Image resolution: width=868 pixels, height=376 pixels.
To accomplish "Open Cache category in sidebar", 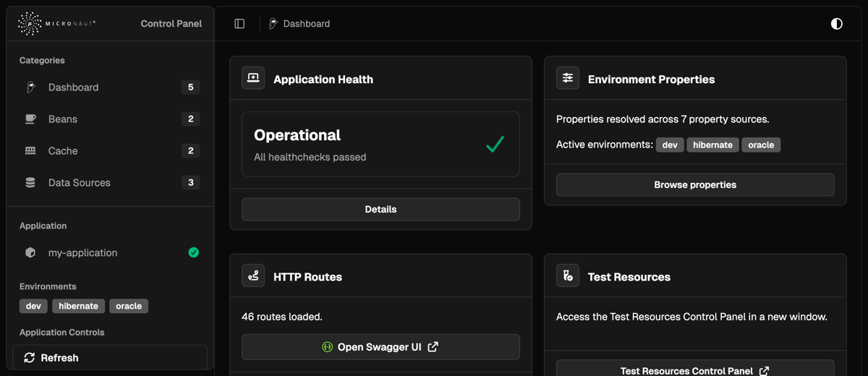I will 109,151.
